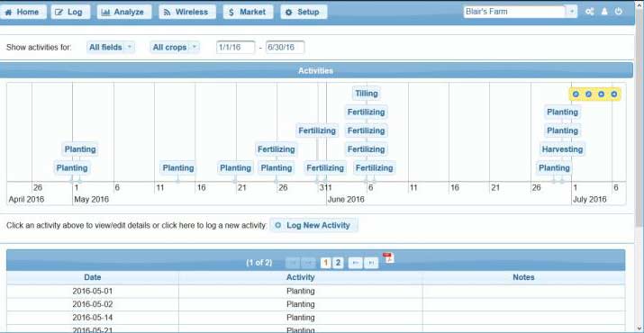Click the scrollbar up arrow

click(639, 4)
